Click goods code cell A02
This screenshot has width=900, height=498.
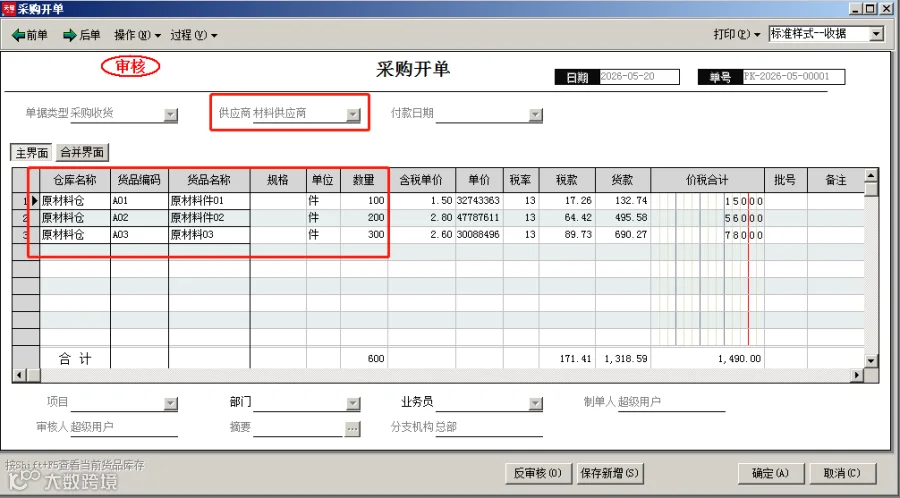click(x=139, y=218)
